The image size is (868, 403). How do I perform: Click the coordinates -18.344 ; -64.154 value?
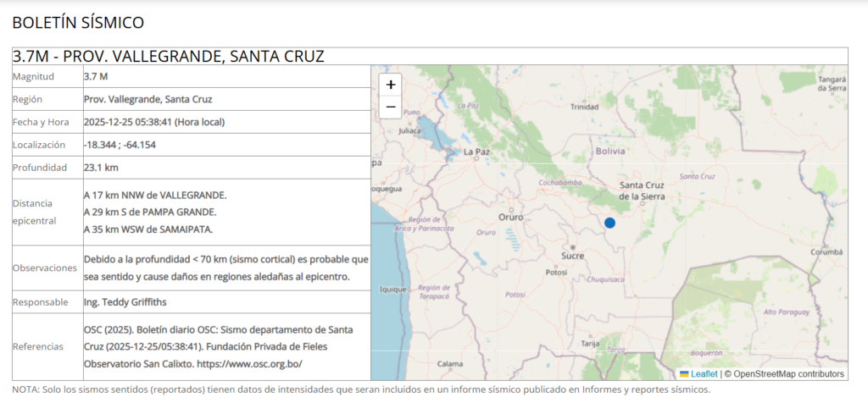point(120,145)
